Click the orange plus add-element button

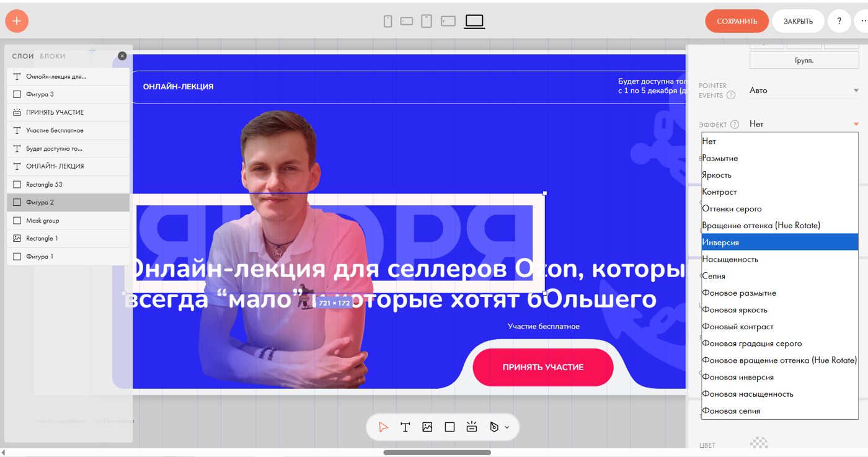[x=17, y=21]
